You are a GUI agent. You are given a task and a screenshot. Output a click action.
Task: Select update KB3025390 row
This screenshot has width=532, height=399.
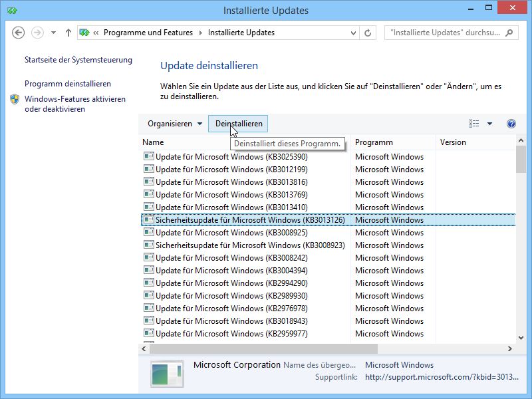[328, 157]
